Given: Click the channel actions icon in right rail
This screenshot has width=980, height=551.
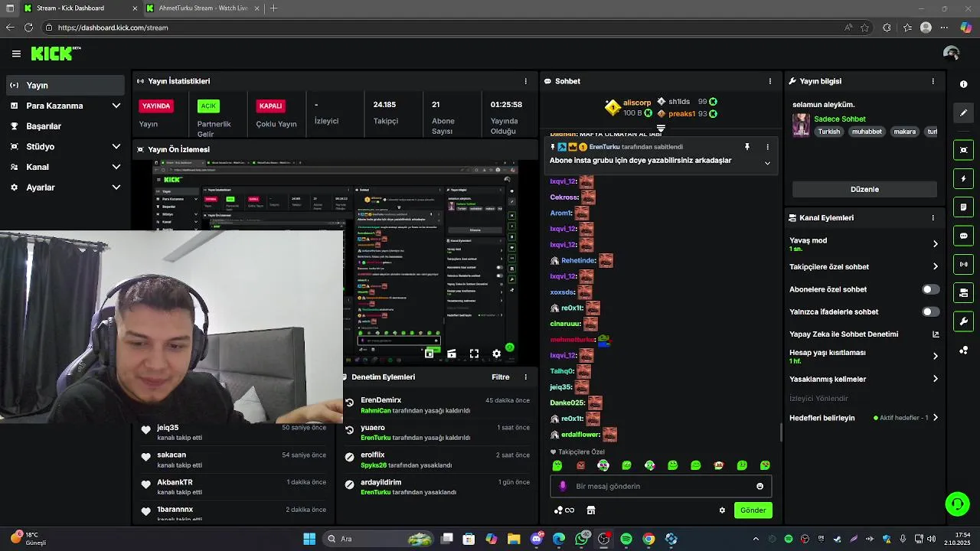Looking at the screenshot, I should [964, 292].
